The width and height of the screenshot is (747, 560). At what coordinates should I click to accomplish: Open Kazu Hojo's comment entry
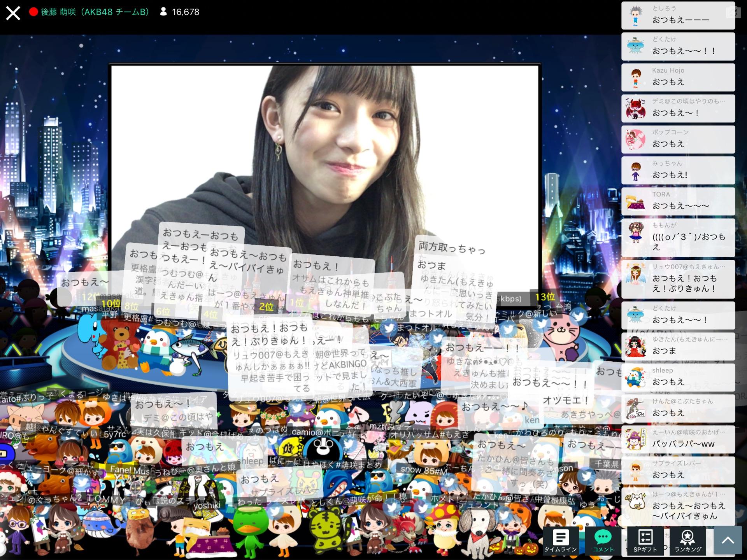pos(678,77)
